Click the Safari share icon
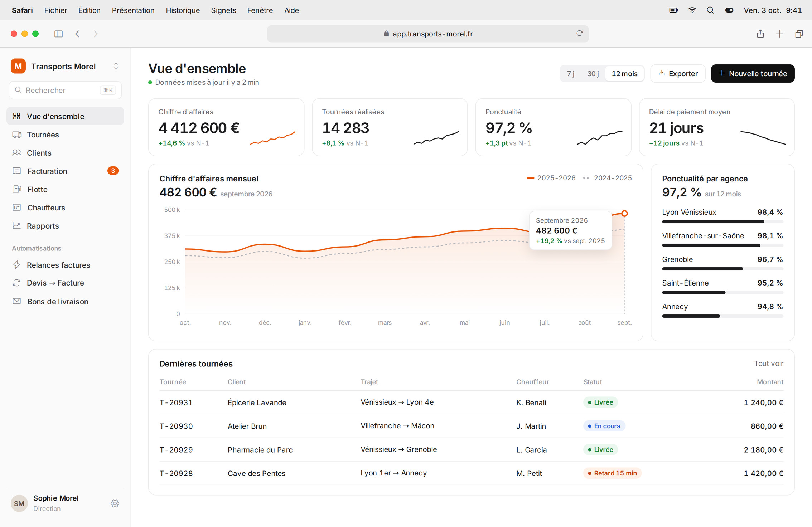 click(760, 34)
